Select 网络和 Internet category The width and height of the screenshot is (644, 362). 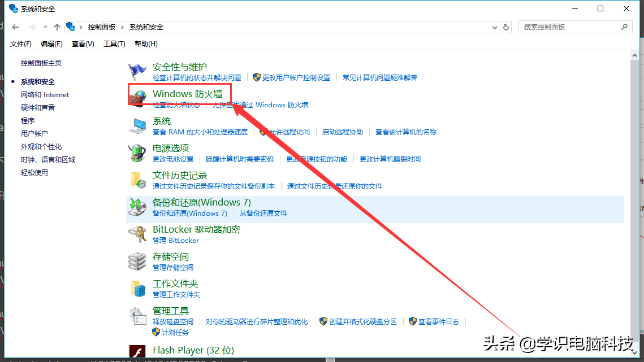tap(45, 95)
